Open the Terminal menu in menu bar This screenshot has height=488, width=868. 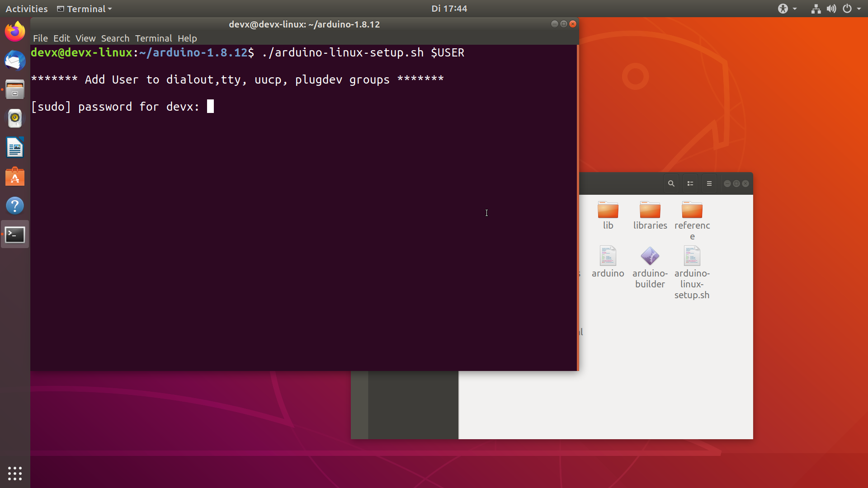pyautogui.click(x=154, y=38)
